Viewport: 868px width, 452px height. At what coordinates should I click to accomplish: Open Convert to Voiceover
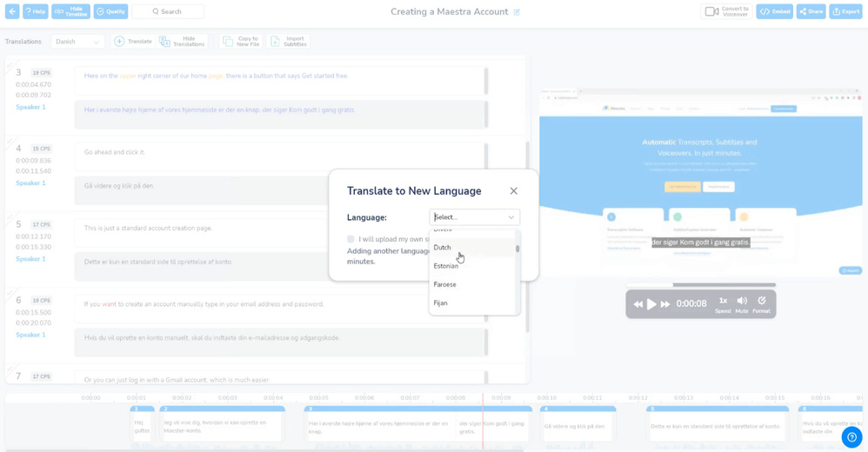click(727, 11)
